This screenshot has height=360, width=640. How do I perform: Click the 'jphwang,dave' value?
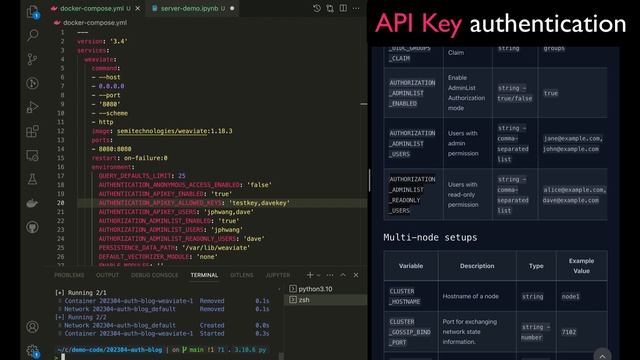tap(229, 212)
